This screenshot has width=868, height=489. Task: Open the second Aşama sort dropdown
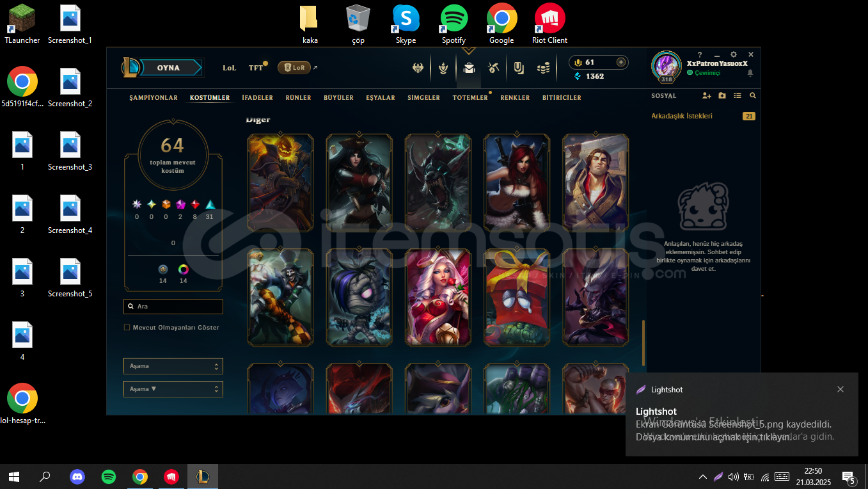click(173, 389)
